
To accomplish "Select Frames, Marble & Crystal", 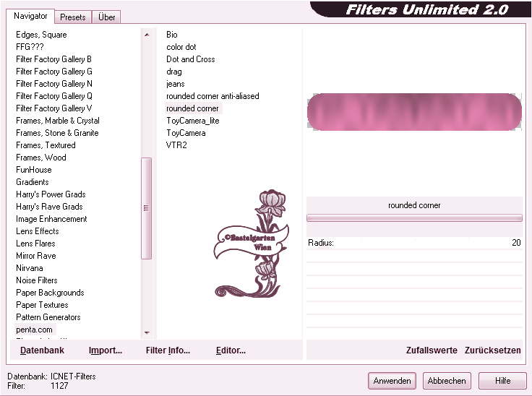I will coord(58,121).
